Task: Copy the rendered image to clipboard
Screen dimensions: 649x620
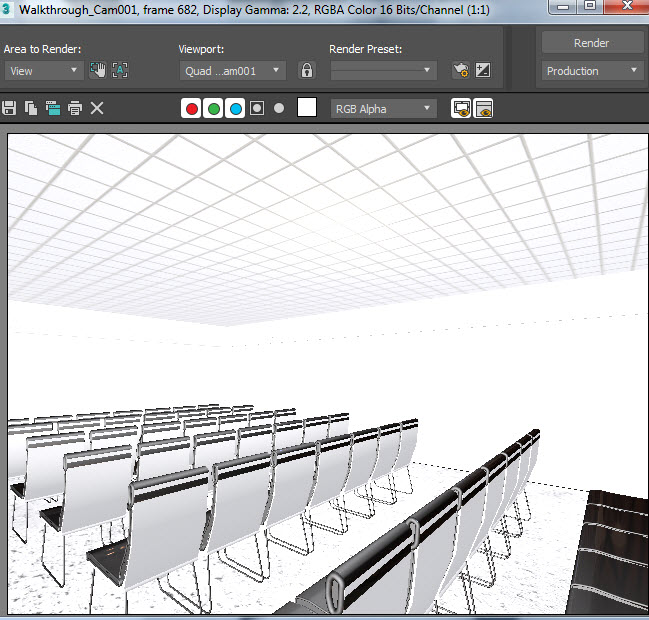Action: (x=31, y=108)
